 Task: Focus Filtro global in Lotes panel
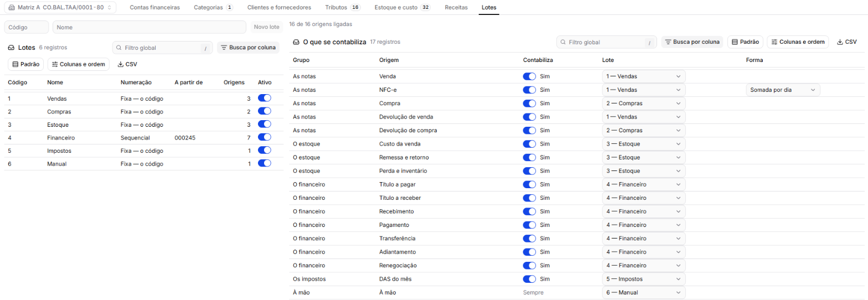click(x=163, y=48)
